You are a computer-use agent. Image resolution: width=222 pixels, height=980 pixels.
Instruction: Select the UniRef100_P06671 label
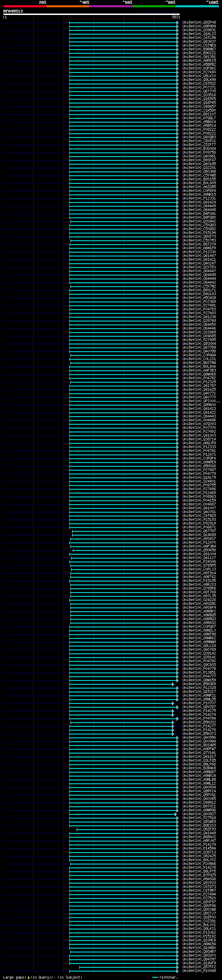[199, 527]
